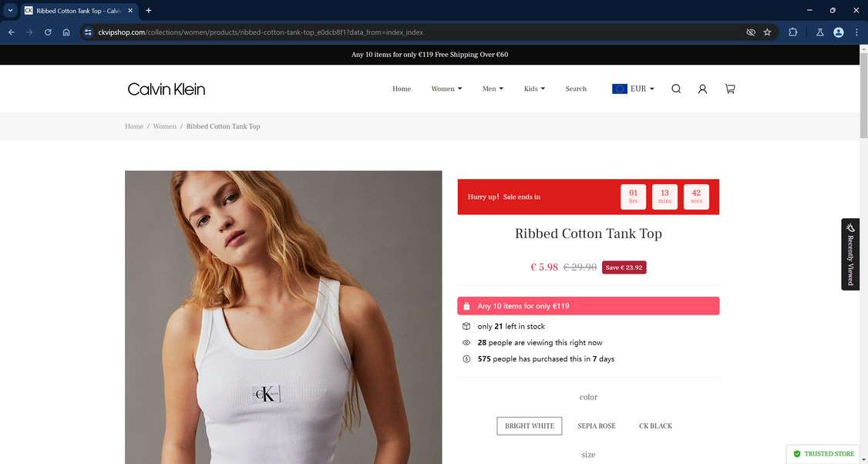This screenshot has height=464, width=868.
Task: Expand the Men menu dropdown
Action: pyautogui.click(x=493, y=89)
